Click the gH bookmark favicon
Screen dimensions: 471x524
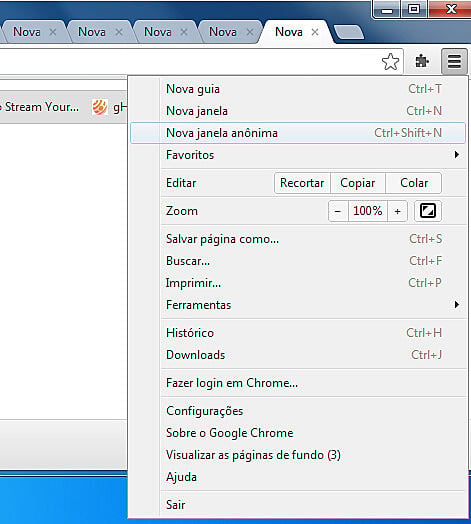(100, 107)
